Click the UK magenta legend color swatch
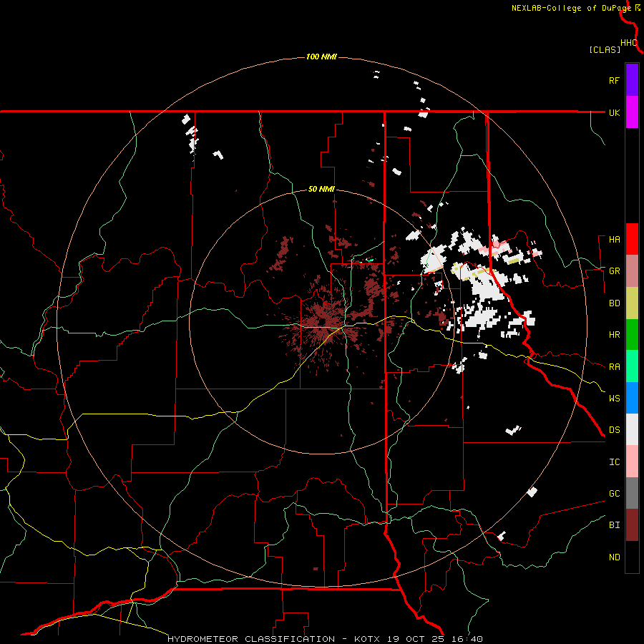The image size is (644, 644). [x=632, y=112]
